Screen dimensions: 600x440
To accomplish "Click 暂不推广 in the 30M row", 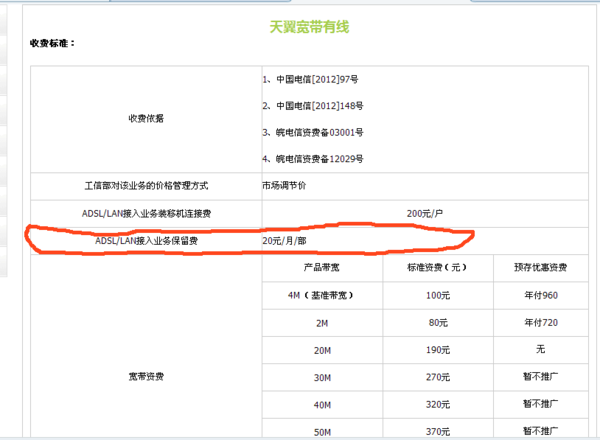I will pos(540,376).
